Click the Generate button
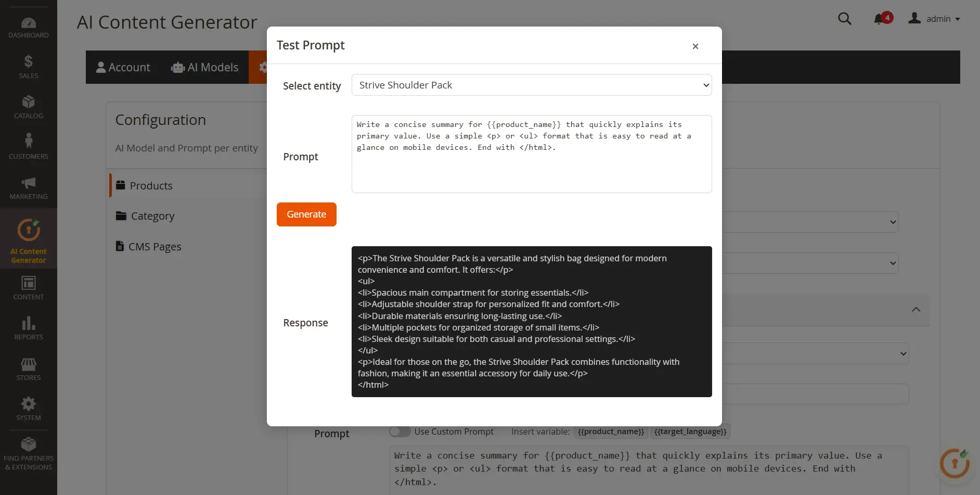The width and height of the screenshot is (980, 495). tap(306, 214)
